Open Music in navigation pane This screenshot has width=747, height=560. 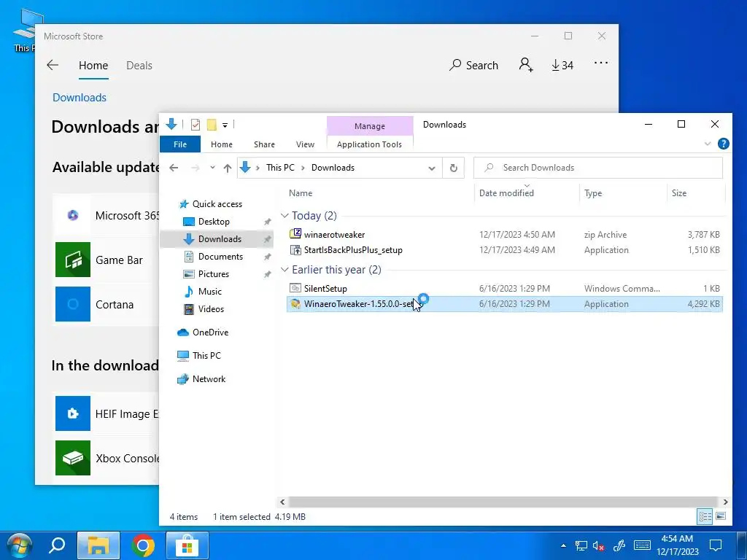209,292
